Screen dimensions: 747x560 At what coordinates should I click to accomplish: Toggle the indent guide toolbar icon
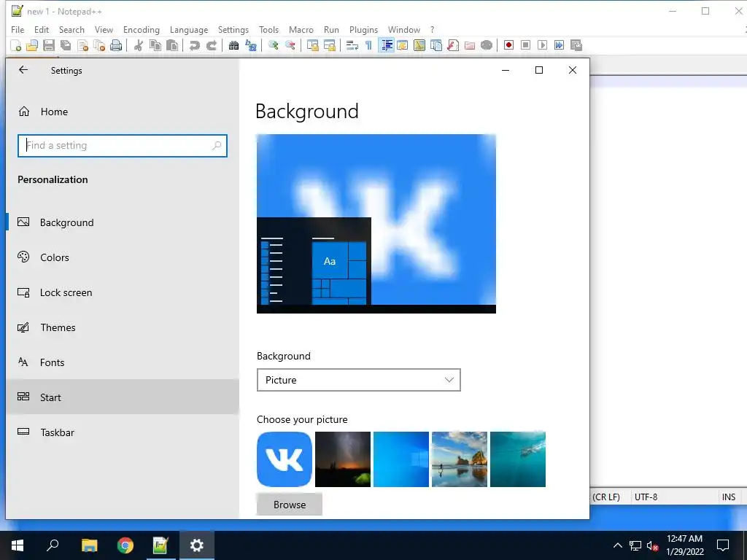[x=386, y=45]
